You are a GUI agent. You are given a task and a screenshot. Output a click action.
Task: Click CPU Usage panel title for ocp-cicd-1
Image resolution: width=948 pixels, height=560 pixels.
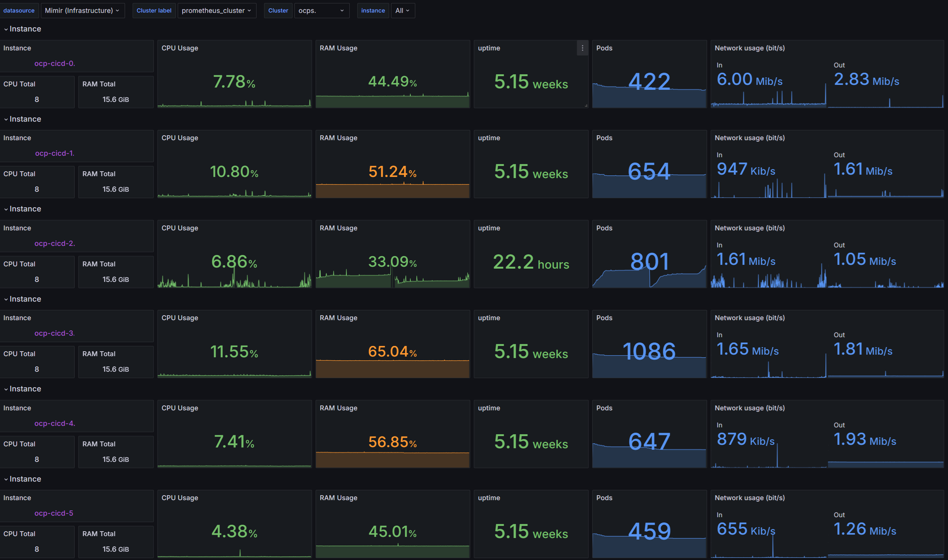pyautogui.click(x=180, y=138)
